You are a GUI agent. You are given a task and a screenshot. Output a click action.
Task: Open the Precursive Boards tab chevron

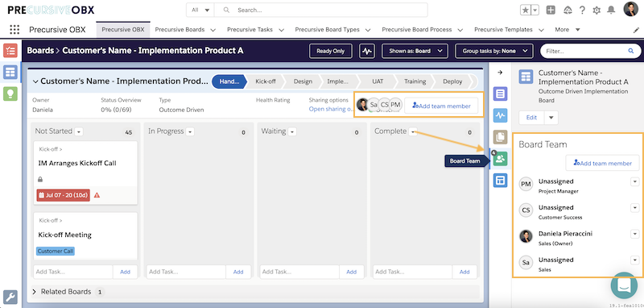[213, 30]
